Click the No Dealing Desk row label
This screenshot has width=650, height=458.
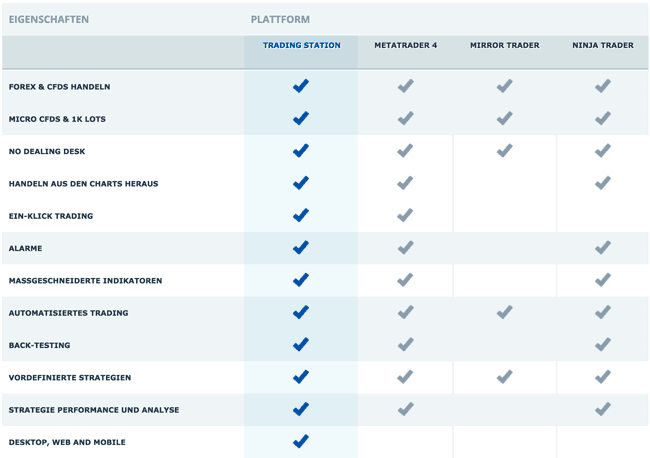pyautogui.click(x=47, y=151)
